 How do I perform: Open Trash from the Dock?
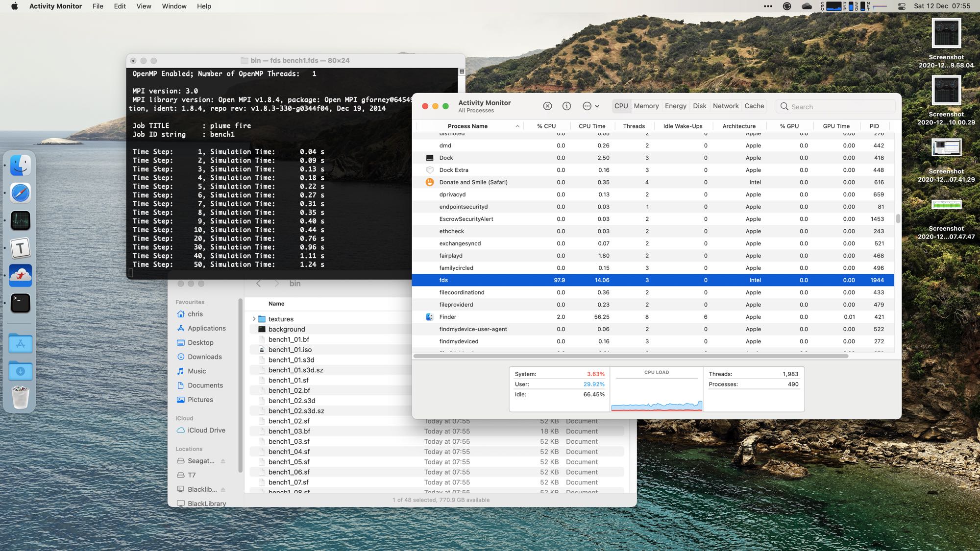point(20,397)
